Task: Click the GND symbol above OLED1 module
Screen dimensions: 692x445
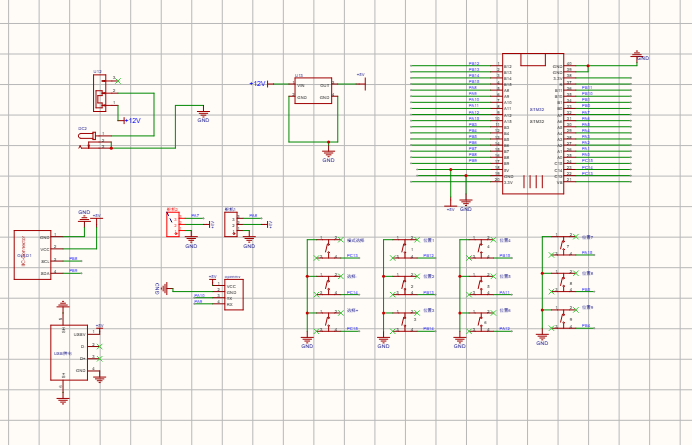Action: click(x=84, y=216)
